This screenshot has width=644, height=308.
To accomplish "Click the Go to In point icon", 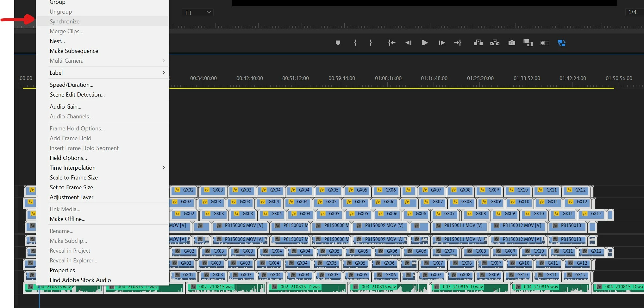I will (392, 43).
